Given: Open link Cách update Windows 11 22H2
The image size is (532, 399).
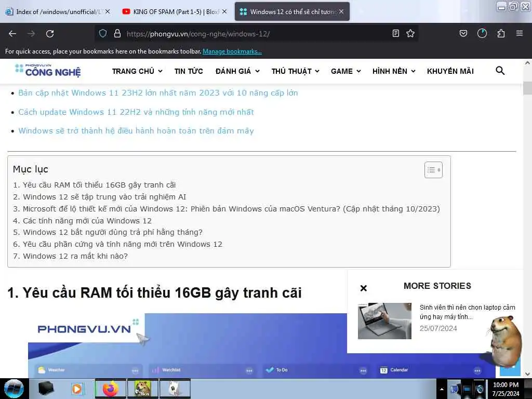Looking at the screenshot, I should [136, 112].
